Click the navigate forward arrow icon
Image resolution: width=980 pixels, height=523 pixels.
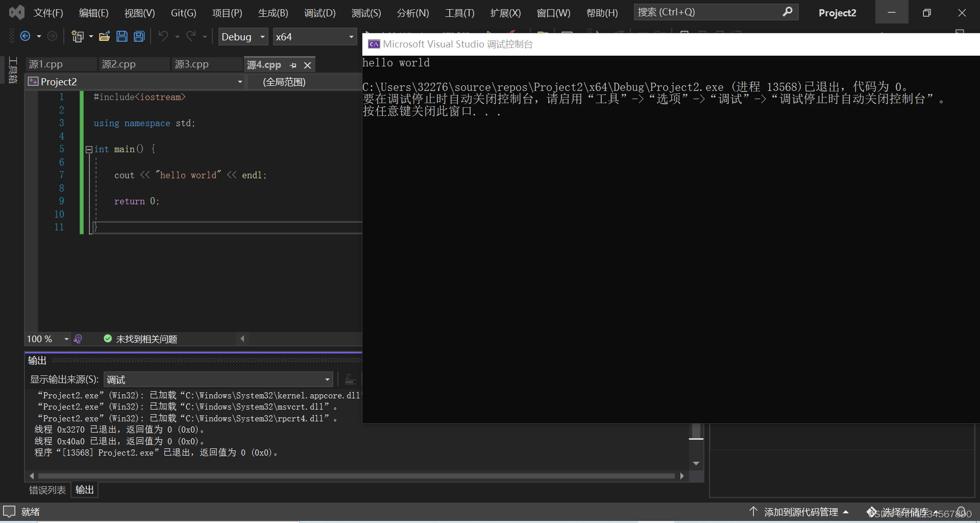52,36
